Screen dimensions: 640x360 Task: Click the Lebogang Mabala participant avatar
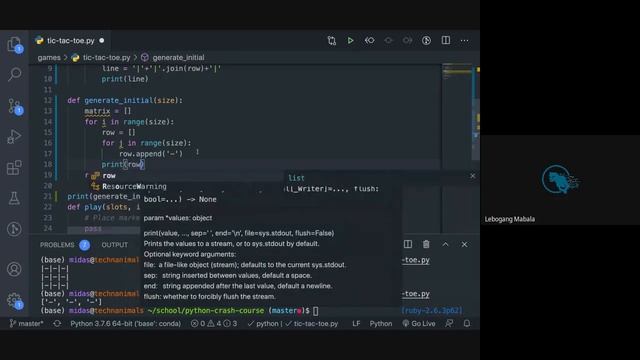tap(560, 180)
